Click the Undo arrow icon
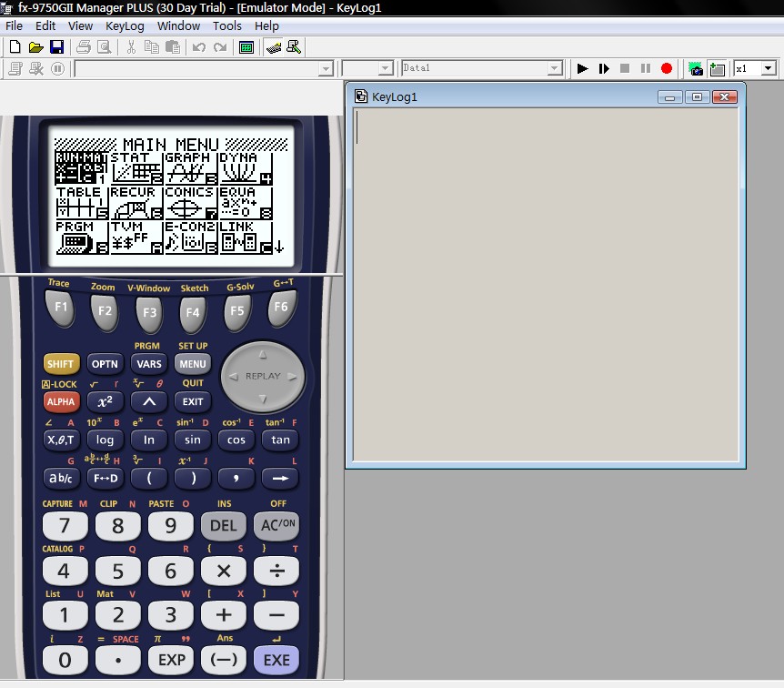The image size is (784, 688). point(199,47)
